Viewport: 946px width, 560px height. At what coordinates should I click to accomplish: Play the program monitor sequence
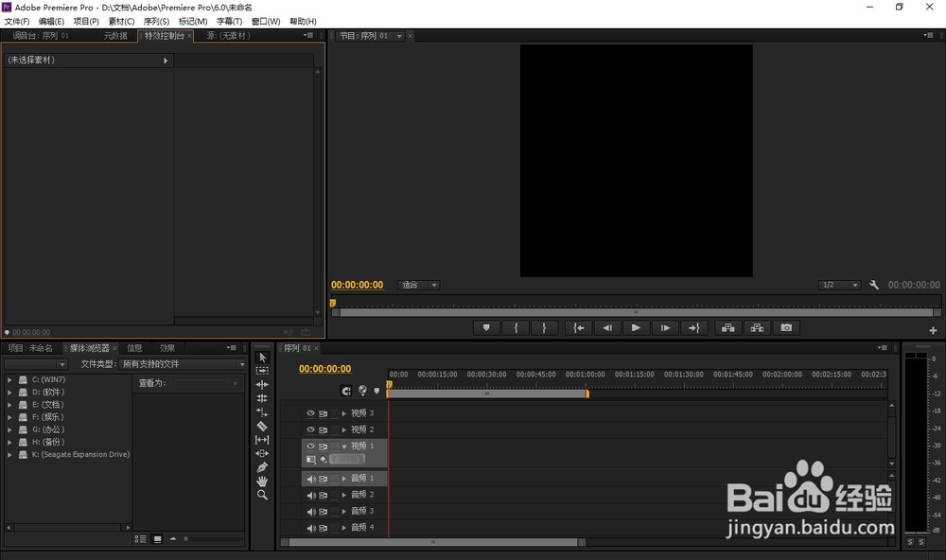click(x=636, y=327)
